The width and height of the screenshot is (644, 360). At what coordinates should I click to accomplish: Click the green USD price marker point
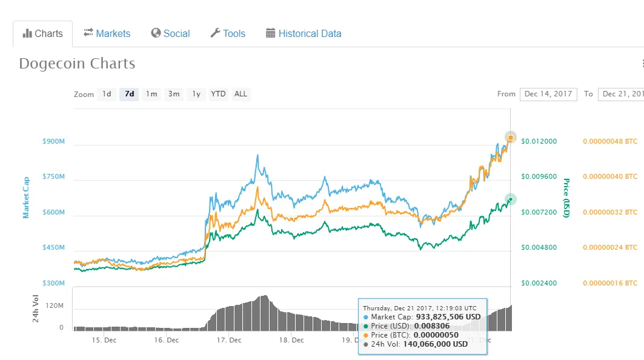511,200
